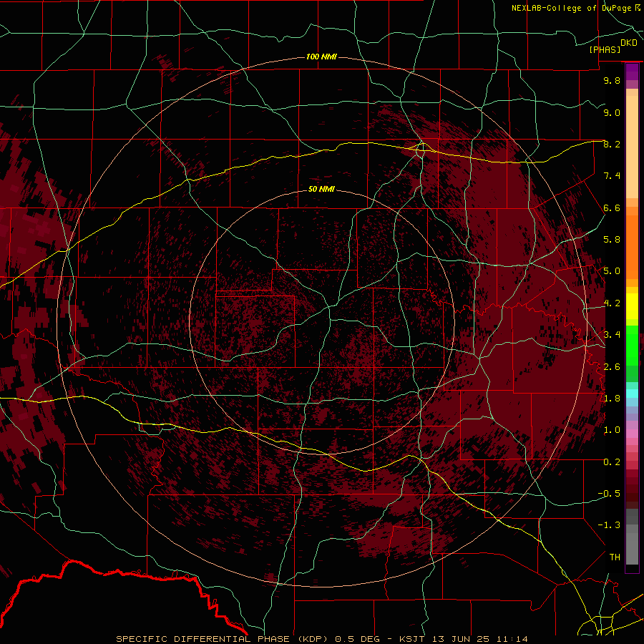Image resolution: width=644 pixels, height=644 pixels.
Task: Click the 7.4 scale value
Action: [x=612, y=176]
